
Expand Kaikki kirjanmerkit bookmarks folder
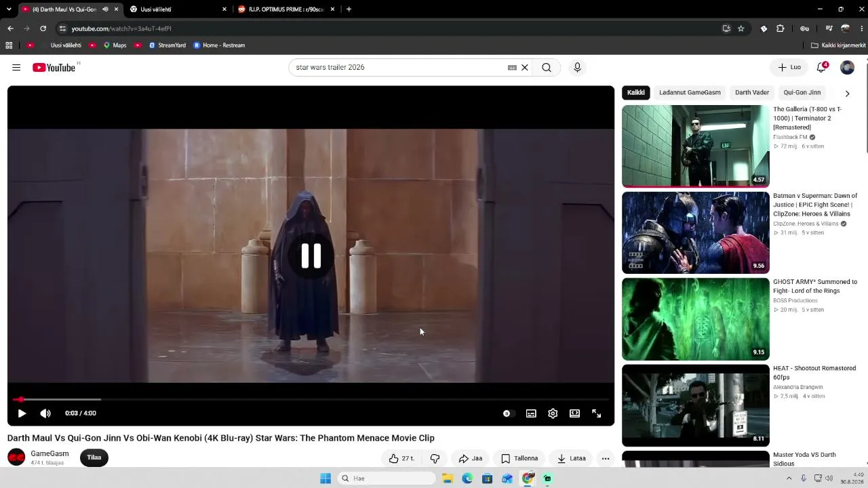click(838, 45)
